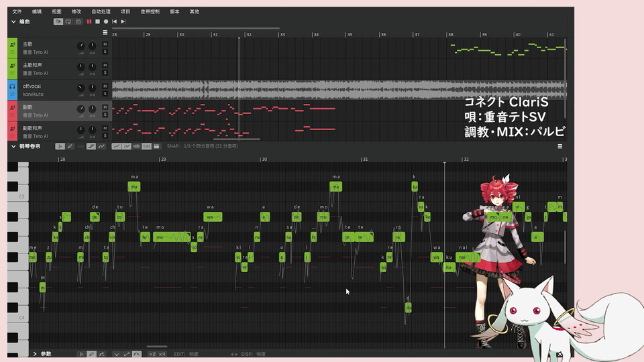This screenshot has width=644, height=362.
Task: Open the 项目 menu
Action: point(125,11)
